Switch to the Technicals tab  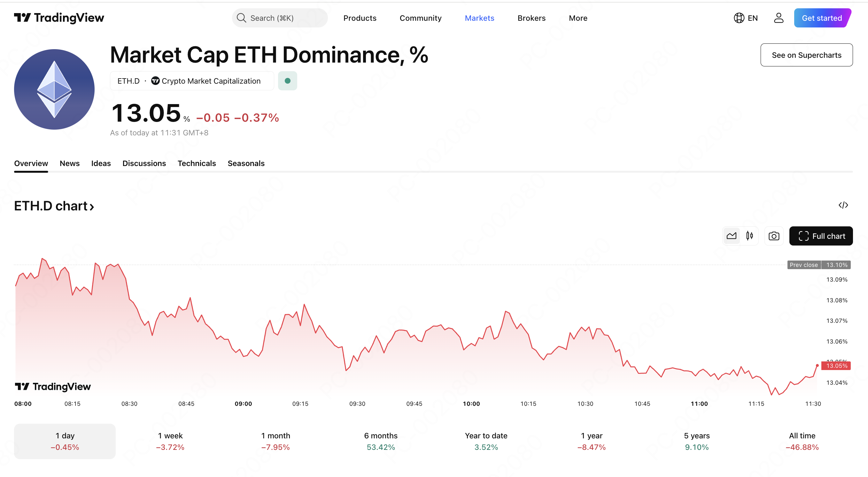click(197, 163)
